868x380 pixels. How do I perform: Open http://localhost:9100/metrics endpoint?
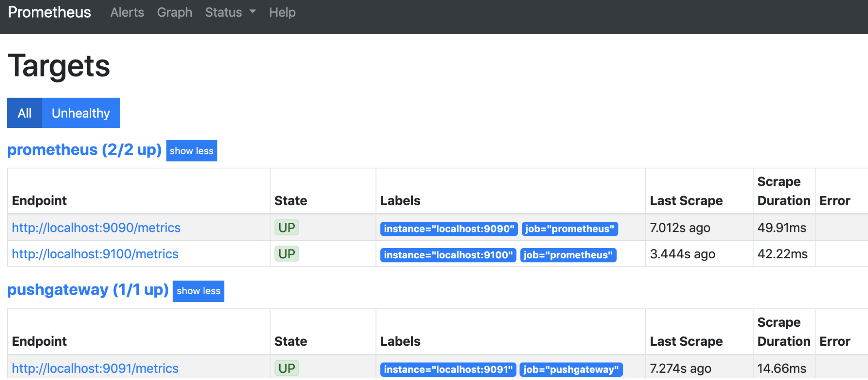click(95, 254)
